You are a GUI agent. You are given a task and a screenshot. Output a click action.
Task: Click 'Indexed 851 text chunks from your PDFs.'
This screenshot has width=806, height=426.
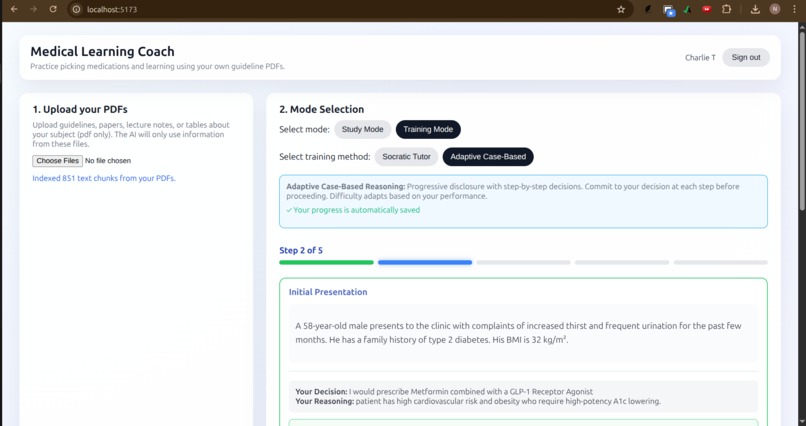(x=104, y=178)
